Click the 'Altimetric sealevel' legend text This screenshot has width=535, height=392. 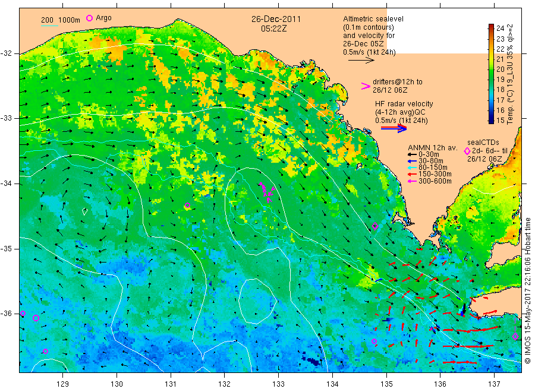[373, 19]
